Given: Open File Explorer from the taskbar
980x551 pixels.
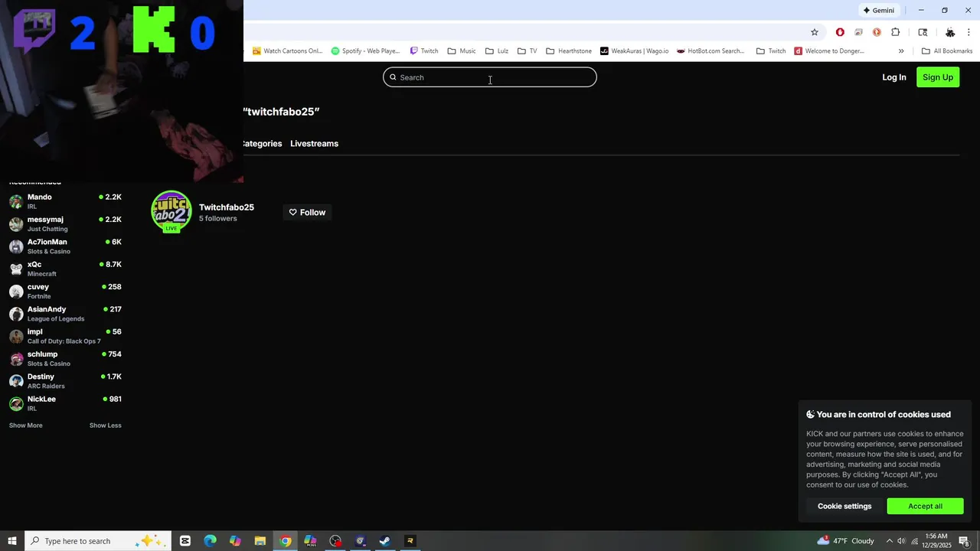Looking at the screenshot, I should pos(260,541).
